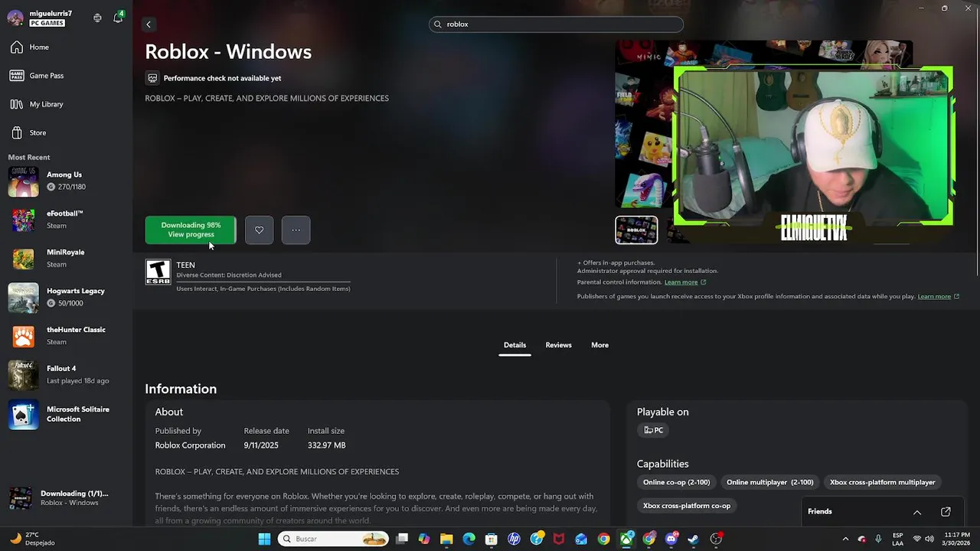Open the notifications bell
Image resolution: width=980 pixels, height=551 pixels.
[x=118, y=18]
